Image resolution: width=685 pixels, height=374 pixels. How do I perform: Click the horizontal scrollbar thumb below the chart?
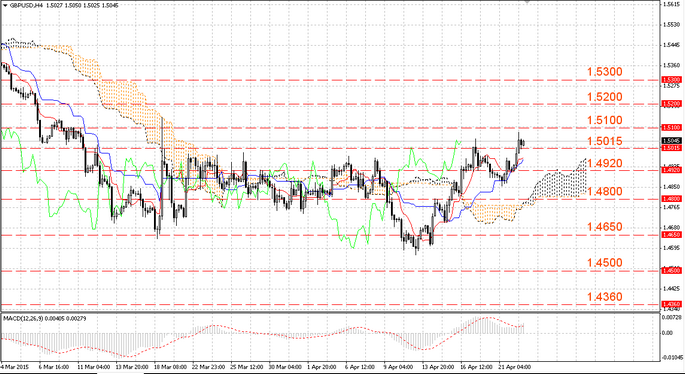[120, 373]
